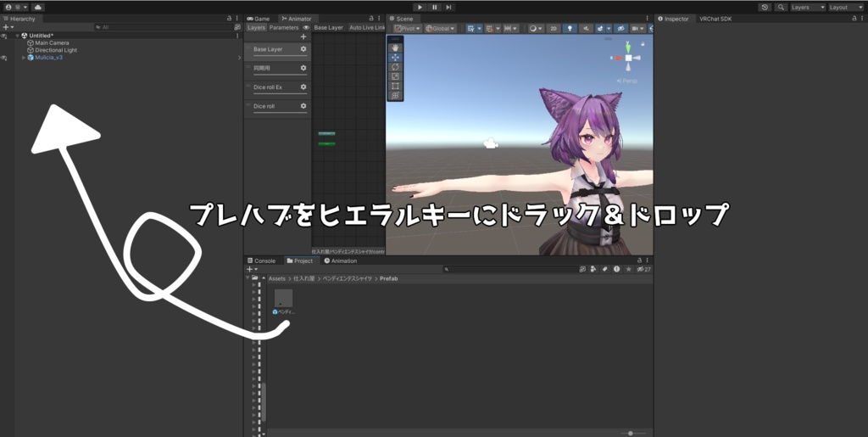The width and height of the screenshot is (868, 437).
Task: Toggle the Animator panel lock
Action: click(x=371, y=19)
